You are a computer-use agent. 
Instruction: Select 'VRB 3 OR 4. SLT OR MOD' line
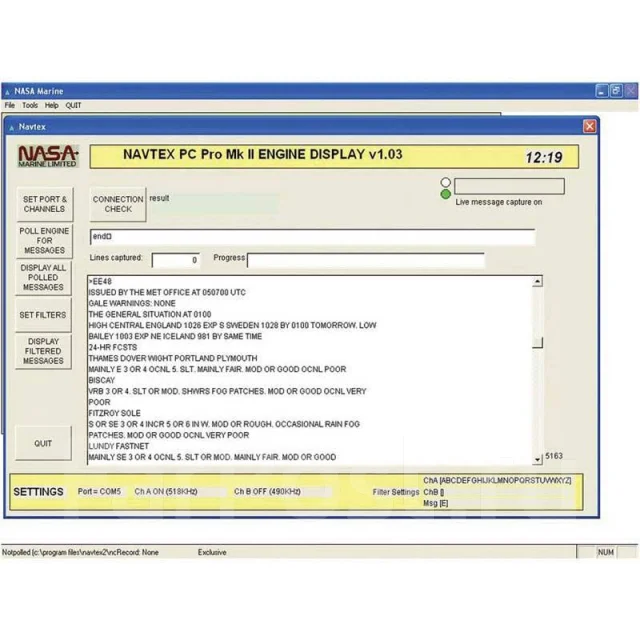click(227, 391)
